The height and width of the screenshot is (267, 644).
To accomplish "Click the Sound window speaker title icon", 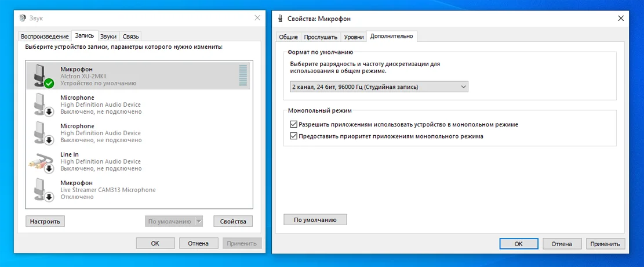I will tap(23, 18).
